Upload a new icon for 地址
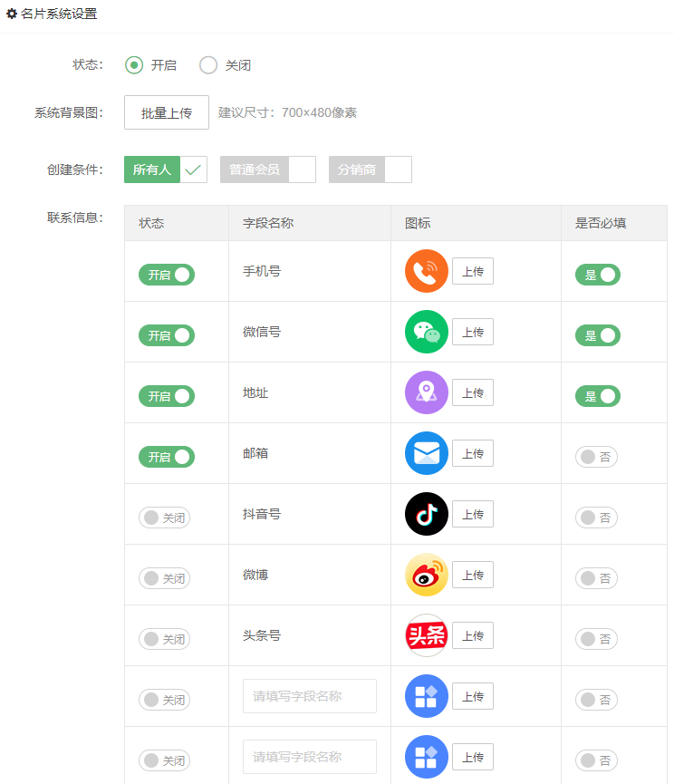The height and width of the screenshot is (784, 674). (473, 392)
